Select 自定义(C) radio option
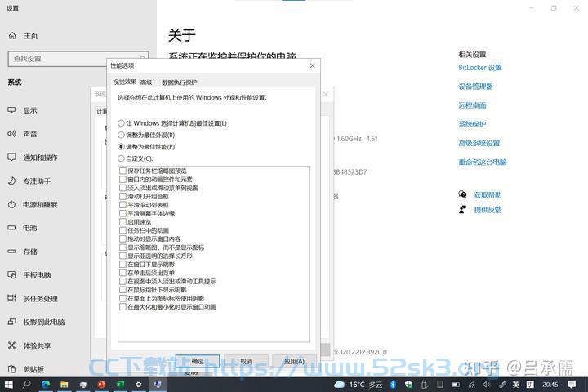The image size is (588, 392). 136,158
